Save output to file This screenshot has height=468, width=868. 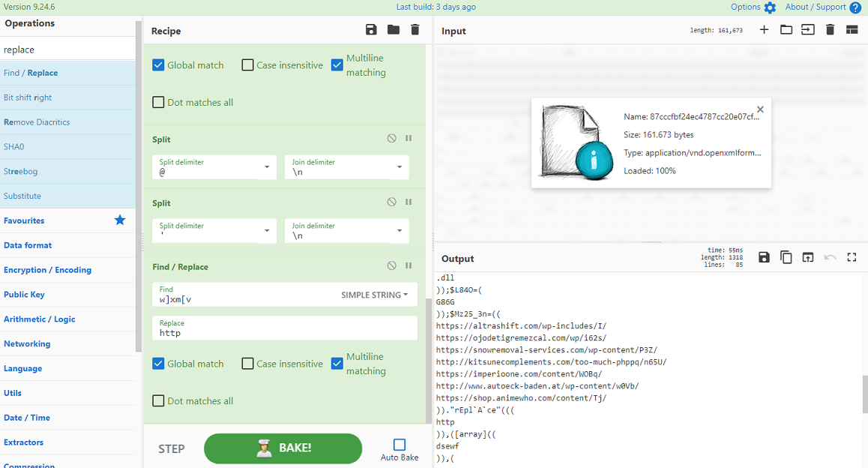[764, 257]
